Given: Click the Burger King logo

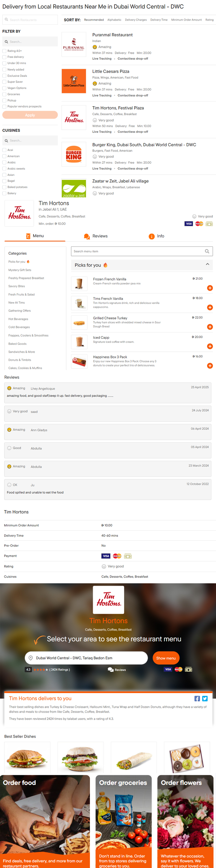Looking at the screenshot, I should [x=74, y=154].
